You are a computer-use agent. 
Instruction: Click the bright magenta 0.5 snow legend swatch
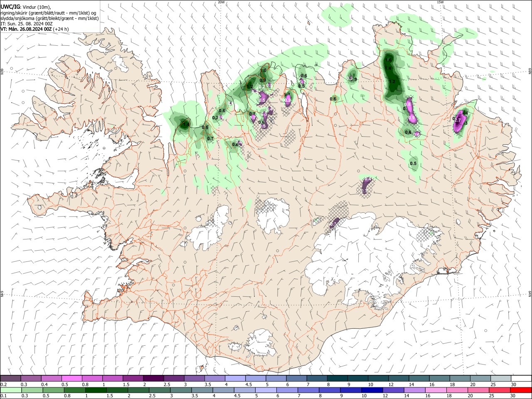pyautogui.click(x=72, y=379)
